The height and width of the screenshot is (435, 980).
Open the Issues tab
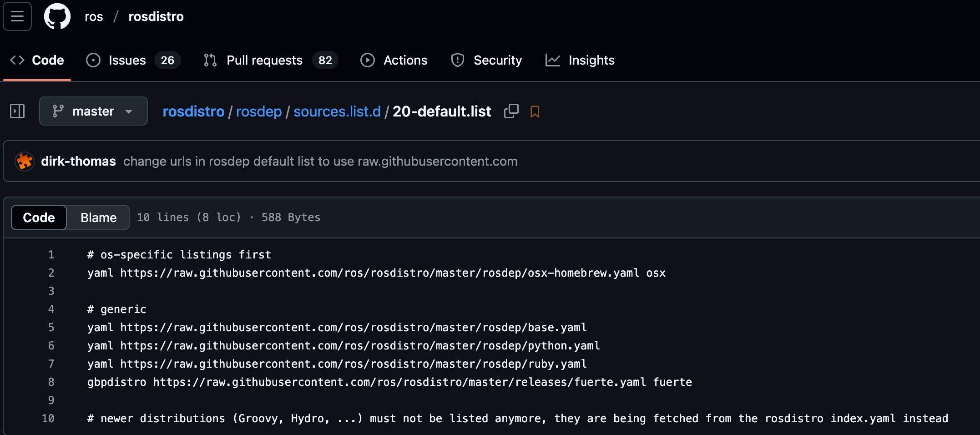point(133,60)
